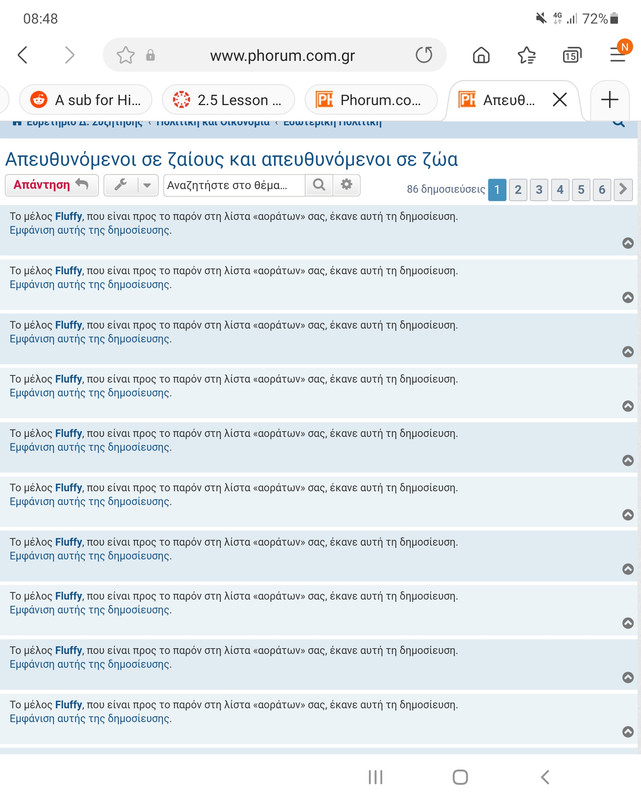Switch to the Phorum.co... tab
This screenshot has width=641, height=800.
[371, 99]
